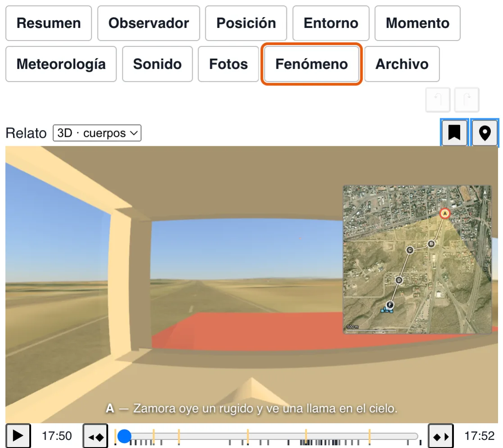Jump to previous keyframe marker

[x=95, y=436]
